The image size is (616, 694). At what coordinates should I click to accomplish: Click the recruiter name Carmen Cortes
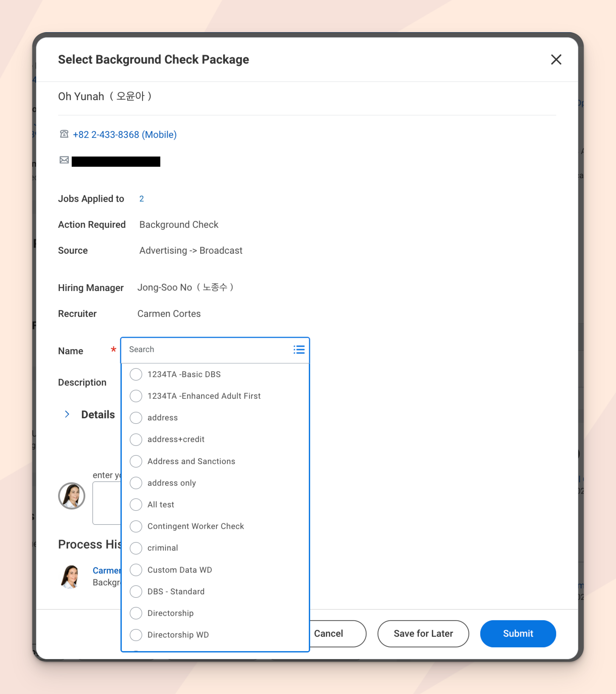coord(169,314)
